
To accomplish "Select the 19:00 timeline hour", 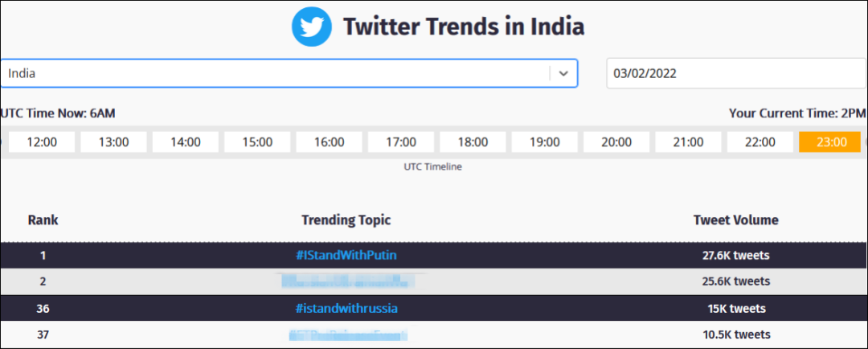I will click(545, 142).
